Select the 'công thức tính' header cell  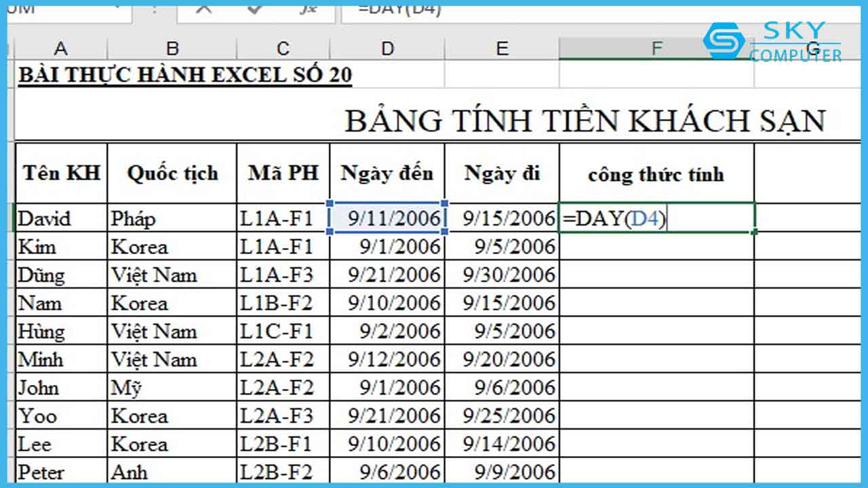click(x=656, y=174)
